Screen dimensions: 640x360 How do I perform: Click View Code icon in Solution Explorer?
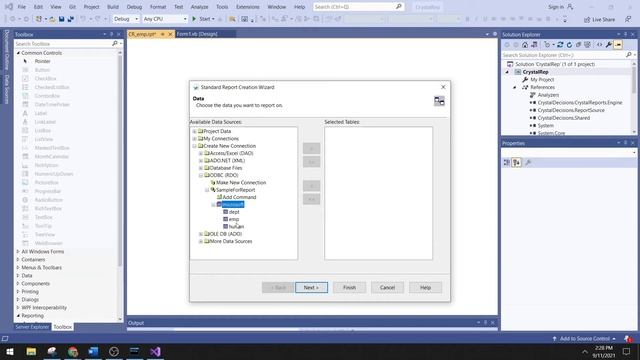click(x=599, y=45)
